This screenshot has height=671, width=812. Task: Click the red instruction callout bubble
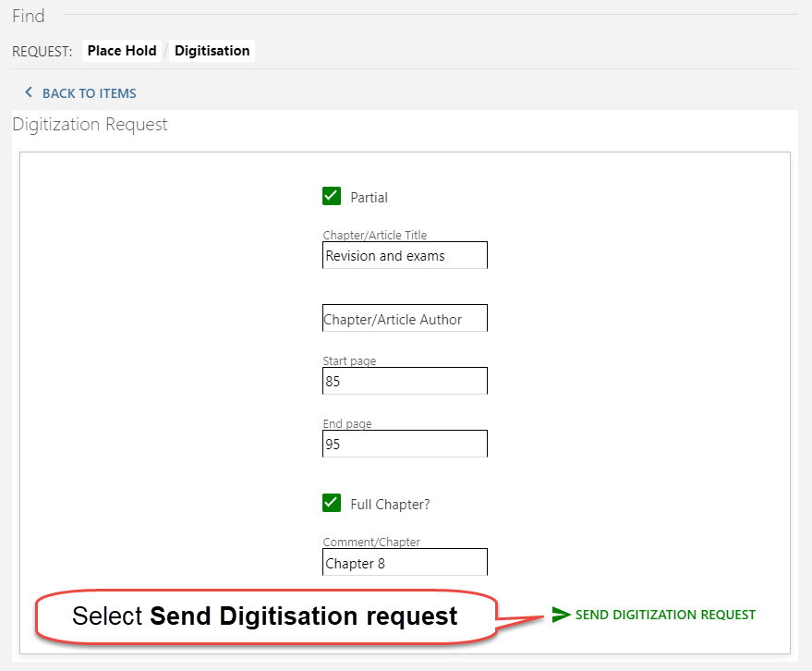[x=264, y=616]
